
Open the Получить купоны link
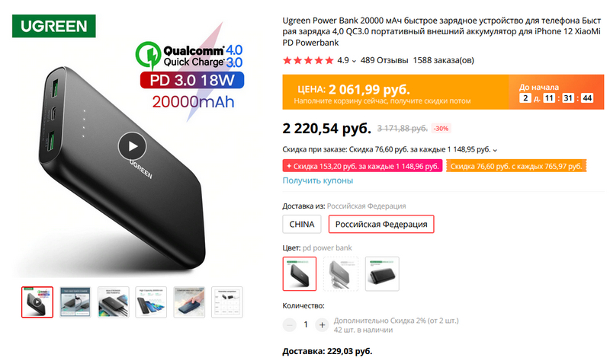pyautogui.click(x=318, y=180)
